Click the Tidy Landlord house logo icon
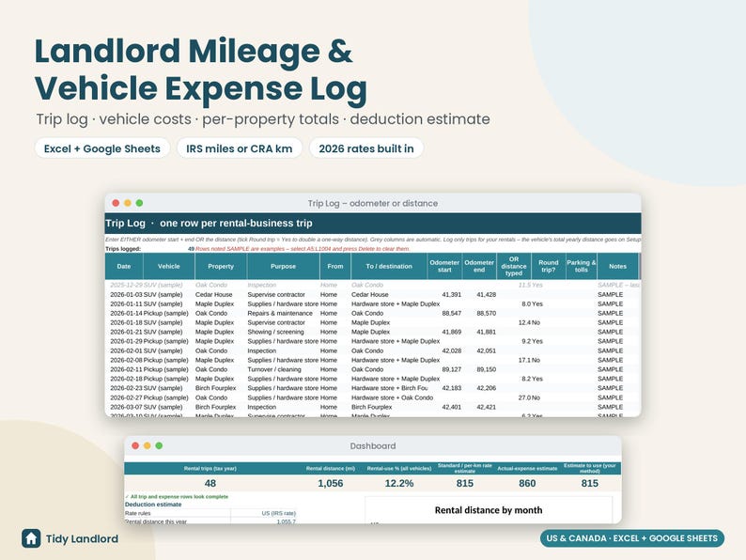 pos(31,538)
